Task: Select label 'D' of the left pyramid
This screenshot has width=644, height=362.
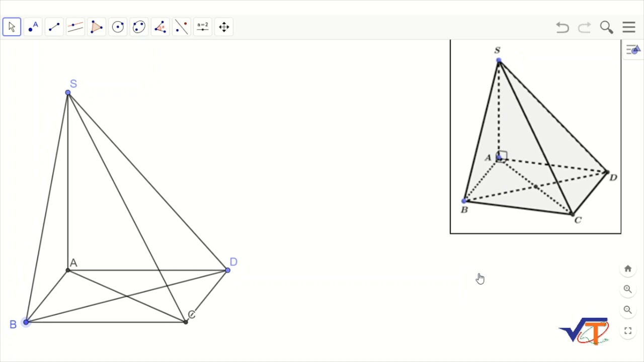Action: pyautogui.click(x=233, y=262)
